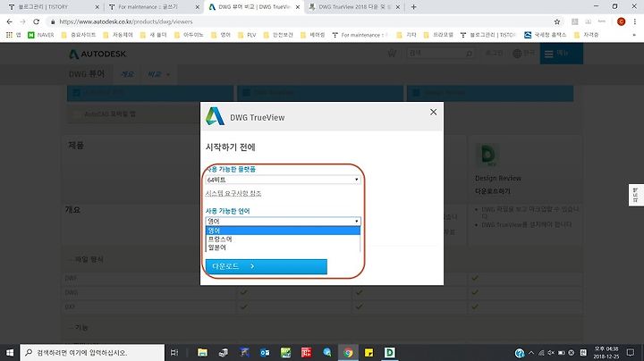Switch to the DWG TrueView 2018 tab

pyautogui.click(x=354, y=7)
